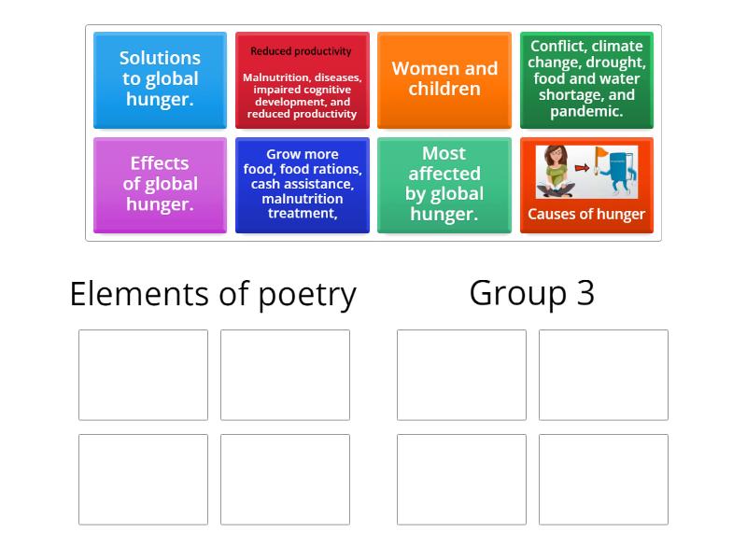Viewport: 747px width, 560px height.
Task: Click the 'Elements of poetry' group heading
Action: coord(212,294)
